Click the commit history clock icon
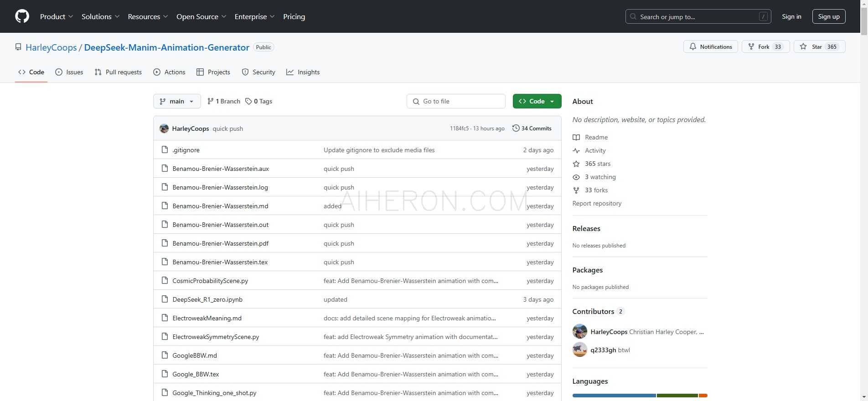 [516, 129]
